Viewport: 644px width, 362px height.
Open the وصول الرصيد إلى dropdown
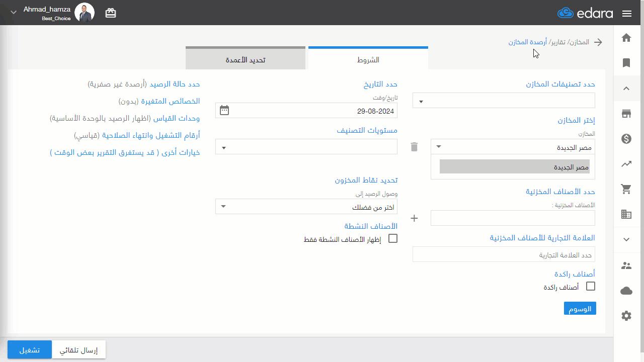306,207
